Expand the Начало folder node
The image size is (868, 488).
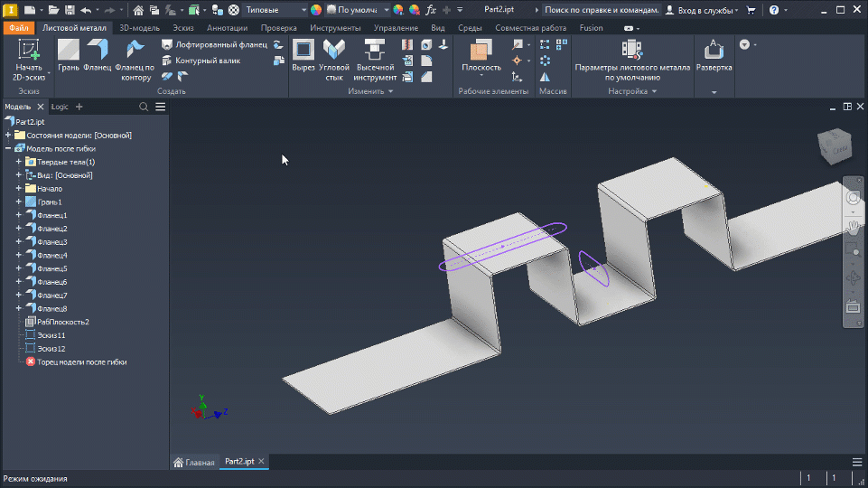click(x=19, y=188)
